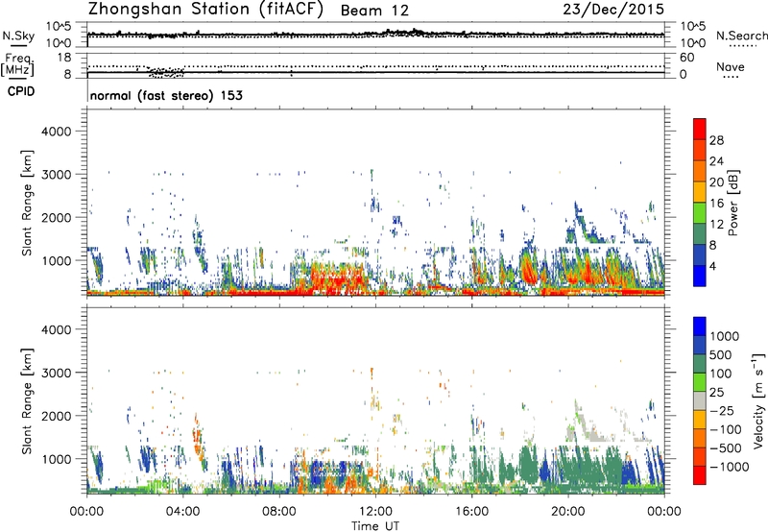
Task: Click the "Power [dB]" color bar title
Action: [x=732, y=203]
